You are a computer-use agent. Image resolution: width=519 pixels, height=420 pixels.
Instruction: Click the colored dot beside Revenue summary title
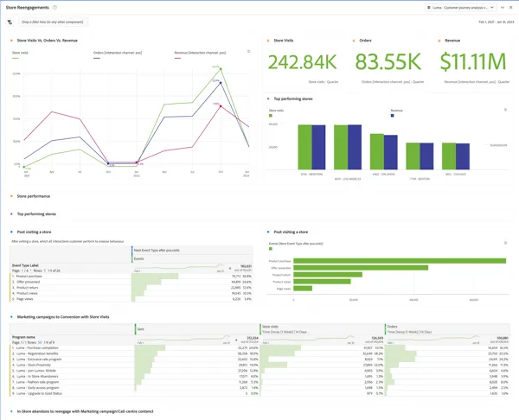tap(439, 41)
